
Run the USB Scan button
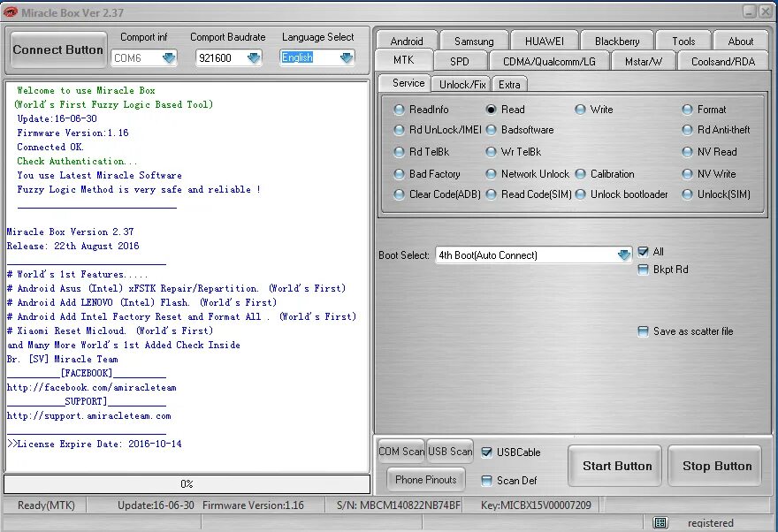click(450, 452)
